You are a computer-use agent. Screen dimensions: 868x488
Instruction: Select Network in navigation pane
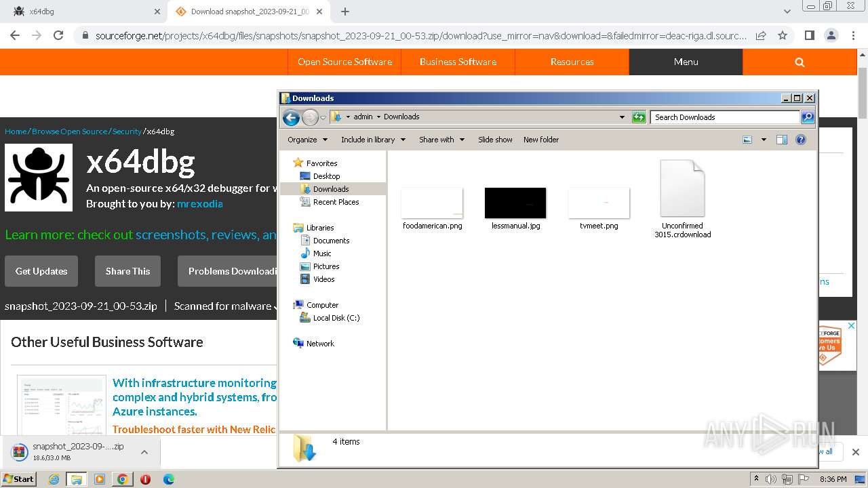(320, 344)
